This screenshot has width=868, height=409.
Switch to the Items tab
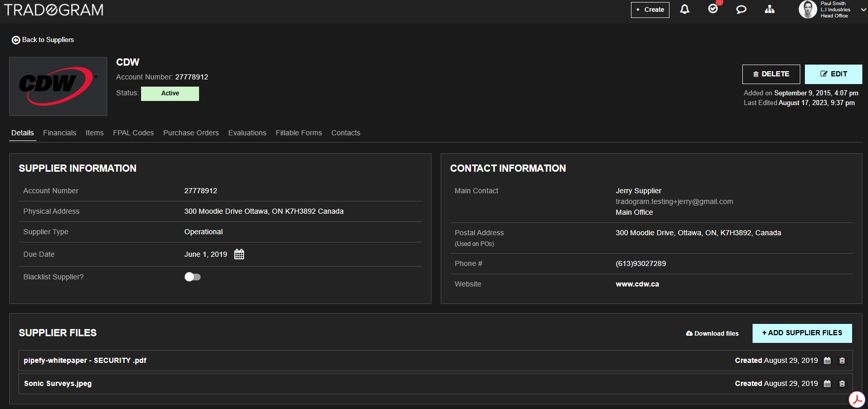(94, 133)
